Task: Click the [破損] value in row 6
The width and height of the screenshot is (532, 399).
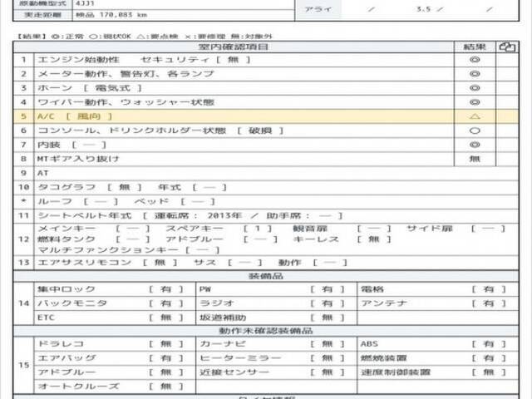Action: click(260, 131)
